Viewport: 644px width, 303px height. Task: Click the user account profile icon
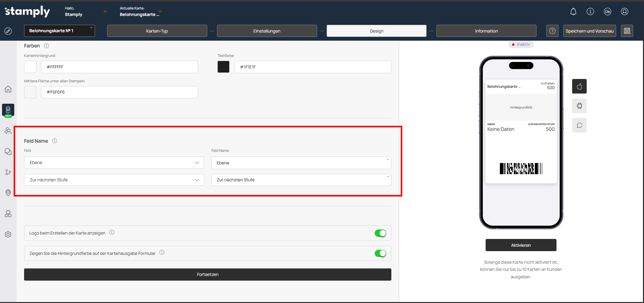(624, 12)
